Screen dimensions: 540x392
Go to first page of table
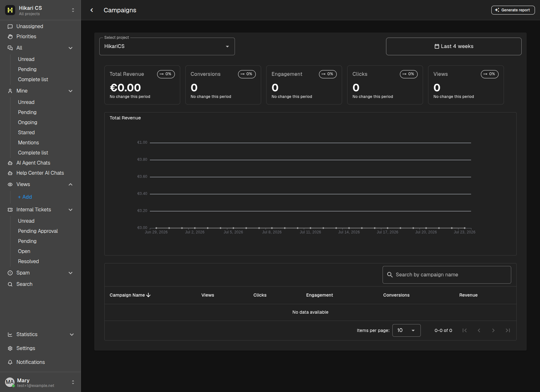tap(464, 330)
